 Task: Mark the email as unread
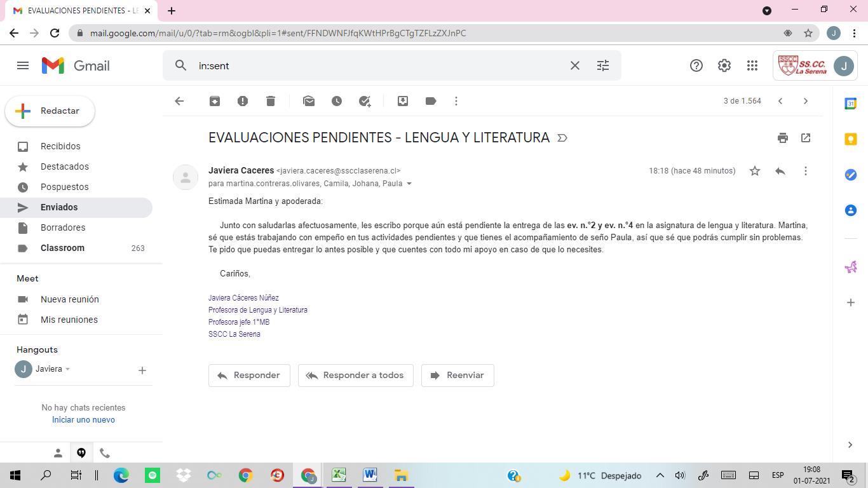click(x=309, y=101)
